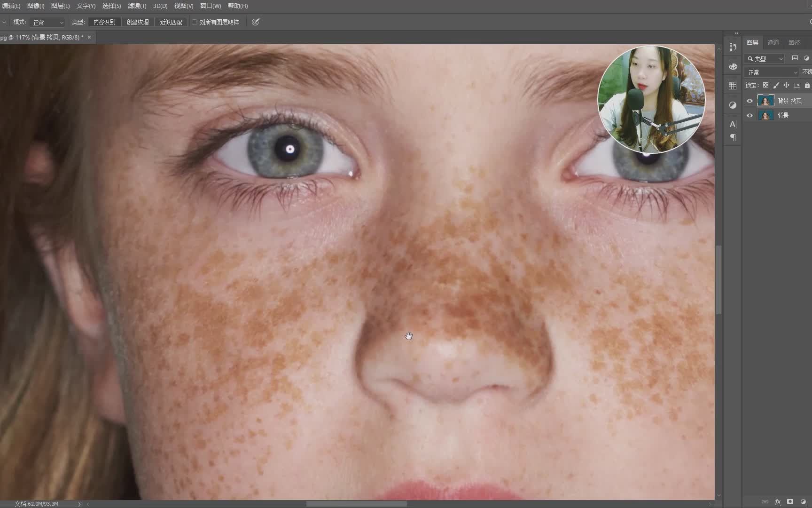The image size is (812, 508).
Task: Open the Adjustments panel icon
Action: point(733,105)
